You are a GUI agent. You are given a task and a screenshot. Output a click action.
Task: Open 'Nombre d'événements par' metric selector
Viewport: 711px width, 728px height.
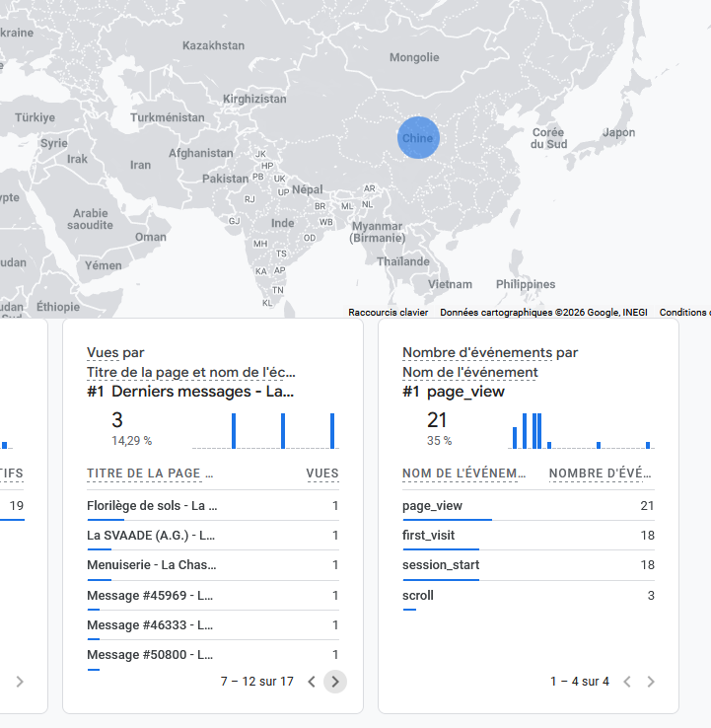(490, 352)
